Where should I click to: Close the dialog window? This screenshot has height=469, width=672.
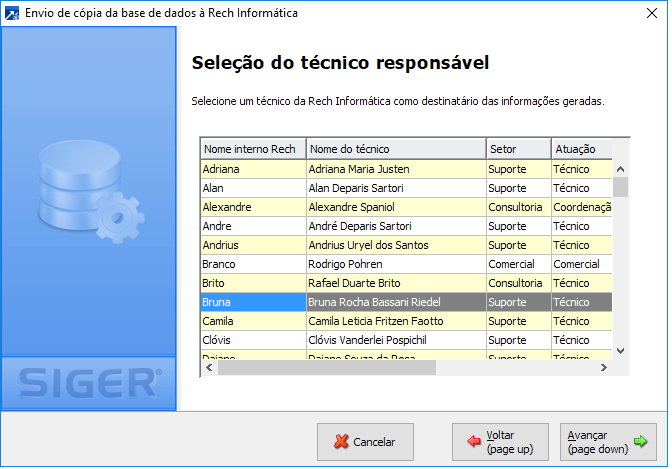click(652, 13)
